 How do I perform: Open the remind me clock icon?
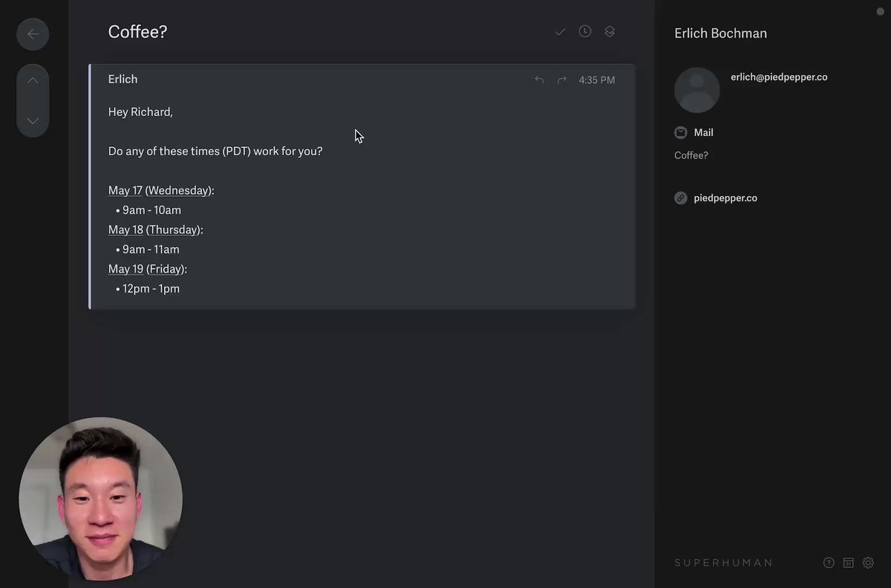tap(585, 31)
